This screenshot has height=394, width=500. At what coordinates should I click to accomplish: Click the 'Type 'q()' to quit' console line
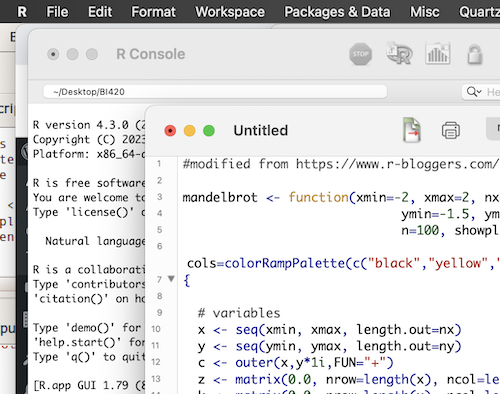pos(89,357)
